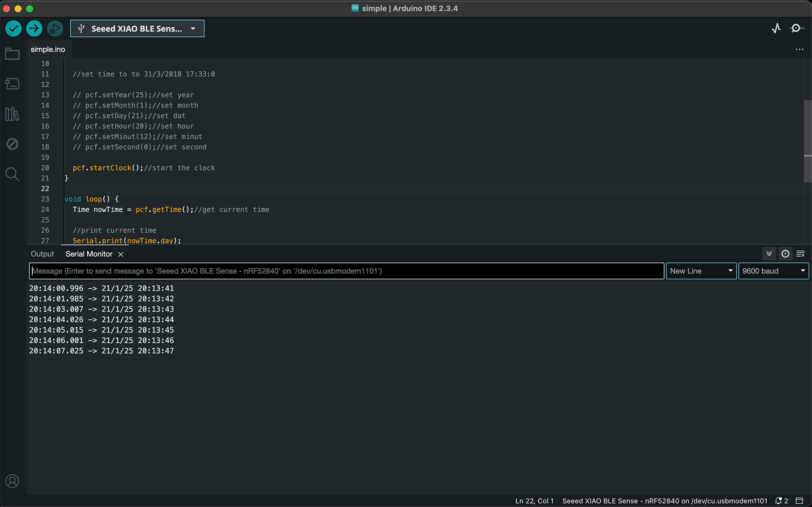812x507 pixels.
Task: Open the Library Manager sidebar icon
Action: (12, 114)
